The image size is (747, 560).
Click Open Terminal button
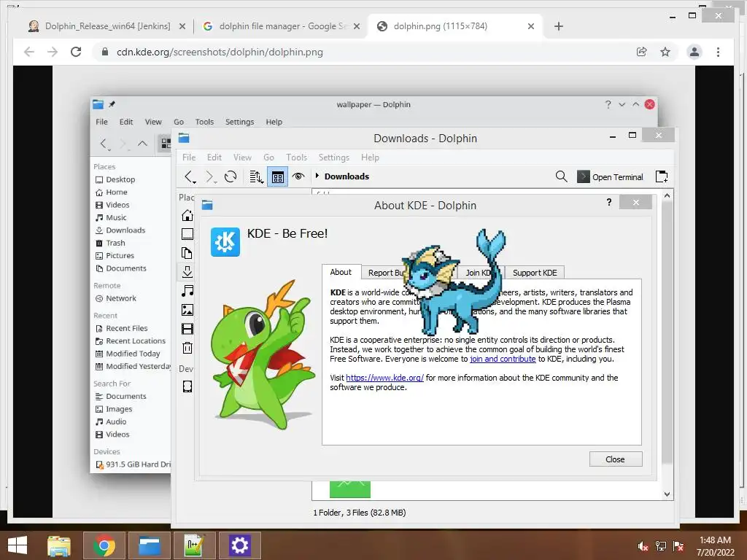(611, 176)
